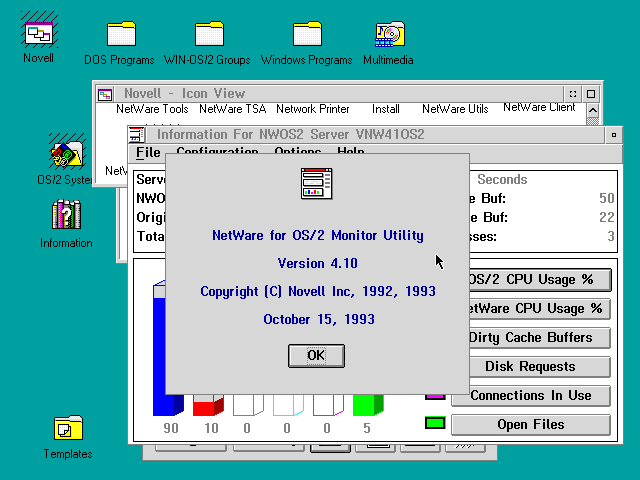Select the Disk Requests button
Image resolution: width=640 pixels, height=480 pixels.
click(540, 367)
